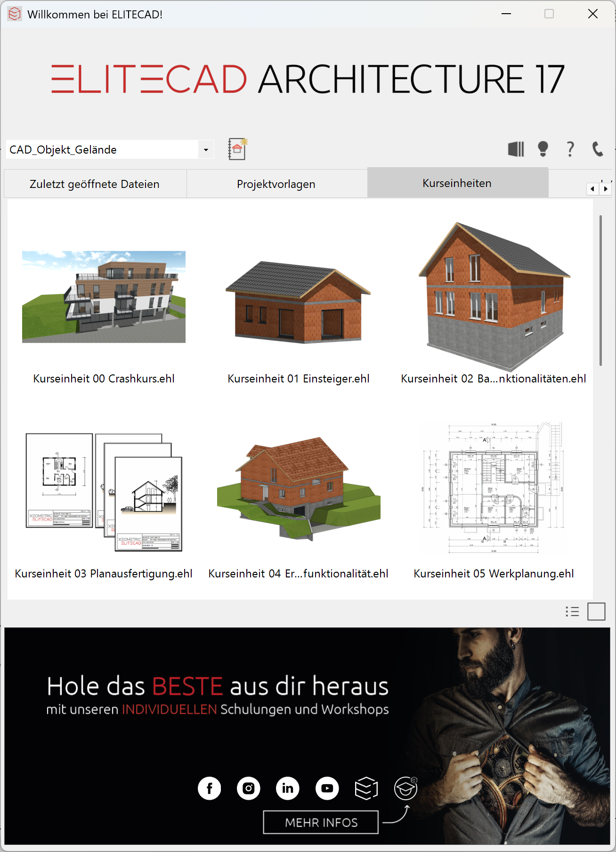Viewport: 616px width, 852px height.
Task: Click label Kurseinheit 05 Werkplanung.ehl
Action: point(494,574)
